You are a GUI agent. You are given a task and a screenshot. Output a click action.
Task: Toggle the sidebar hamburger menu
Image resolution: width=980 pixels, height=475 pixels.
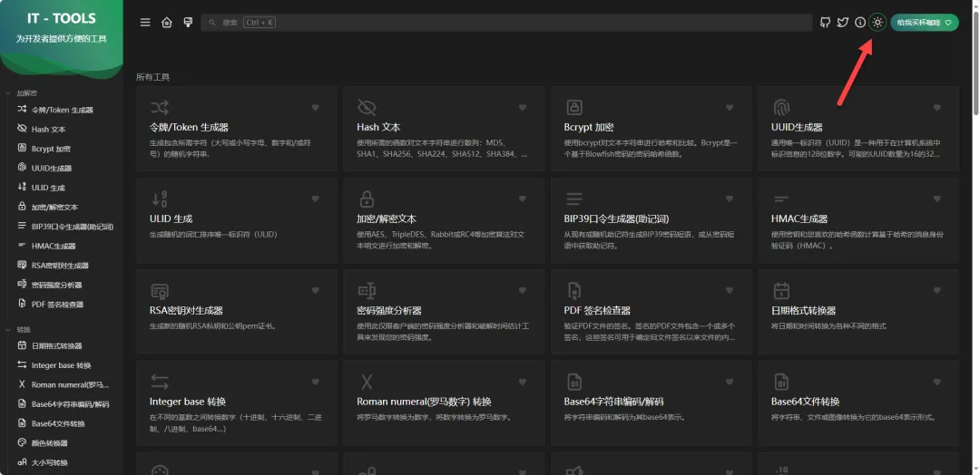145,23
